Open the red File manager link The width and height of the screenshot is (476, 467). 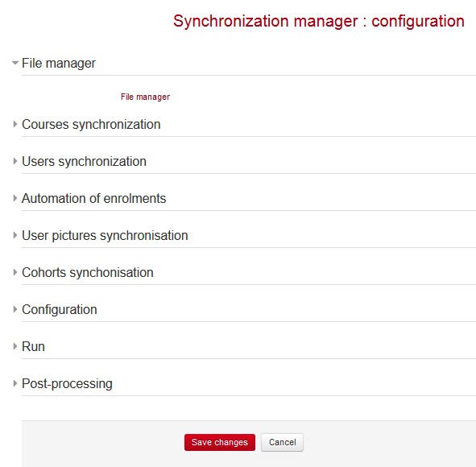[145, 97]
